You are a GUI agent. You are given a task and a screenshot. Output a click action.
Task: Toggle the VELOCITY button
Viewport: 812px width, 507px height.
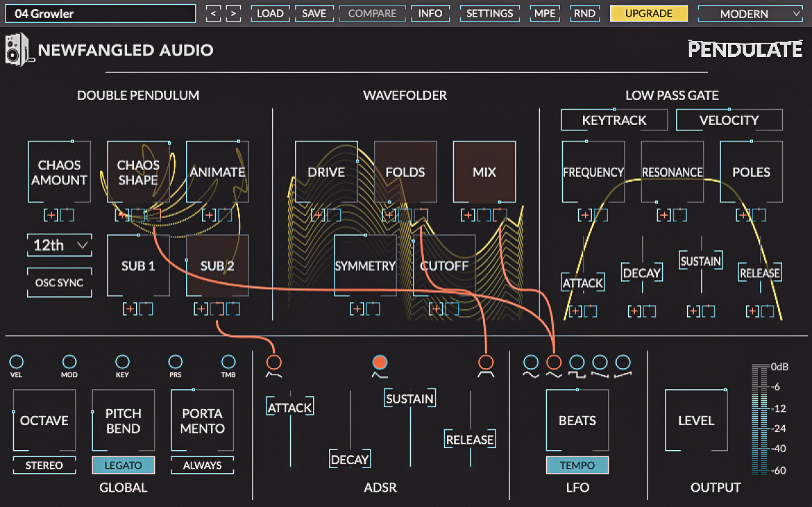coord(729,120)
